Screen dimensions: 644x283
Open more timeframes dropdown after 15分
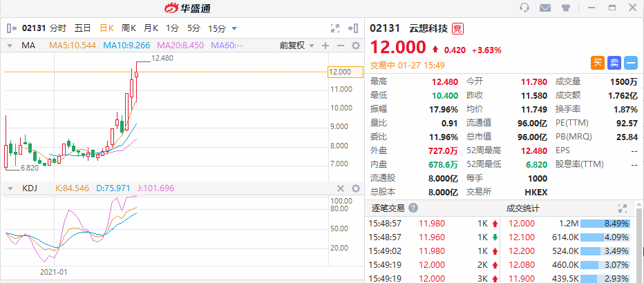(x=234, y=28)
